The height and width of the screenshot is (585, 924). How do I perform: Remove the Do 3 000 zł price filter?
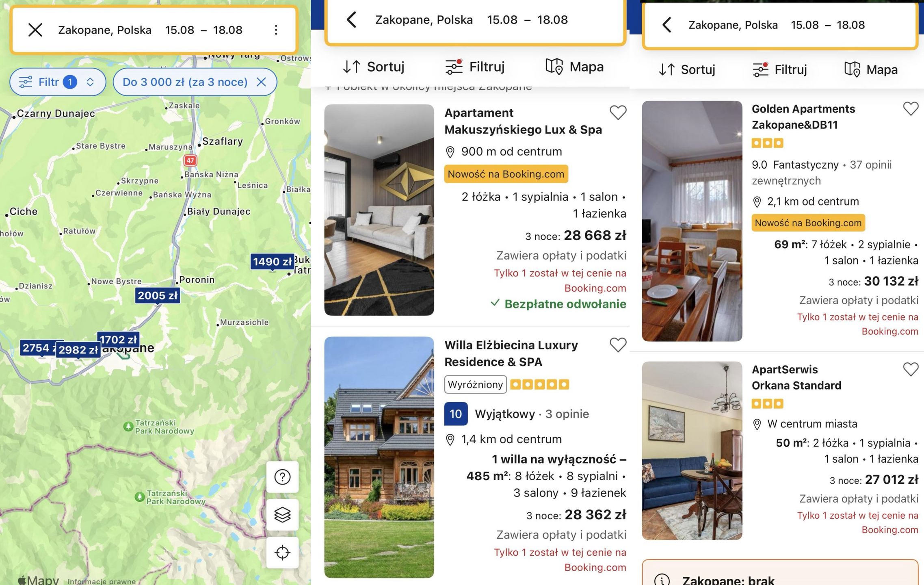click(x=261, y=82)
